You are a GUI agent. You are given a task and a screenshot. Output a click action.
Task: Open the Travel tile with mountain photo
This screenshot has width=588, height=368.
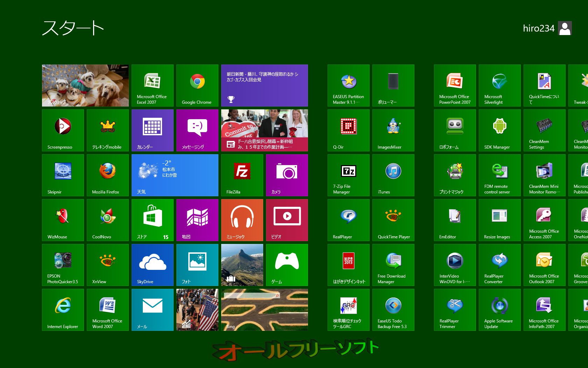(242, 265)
